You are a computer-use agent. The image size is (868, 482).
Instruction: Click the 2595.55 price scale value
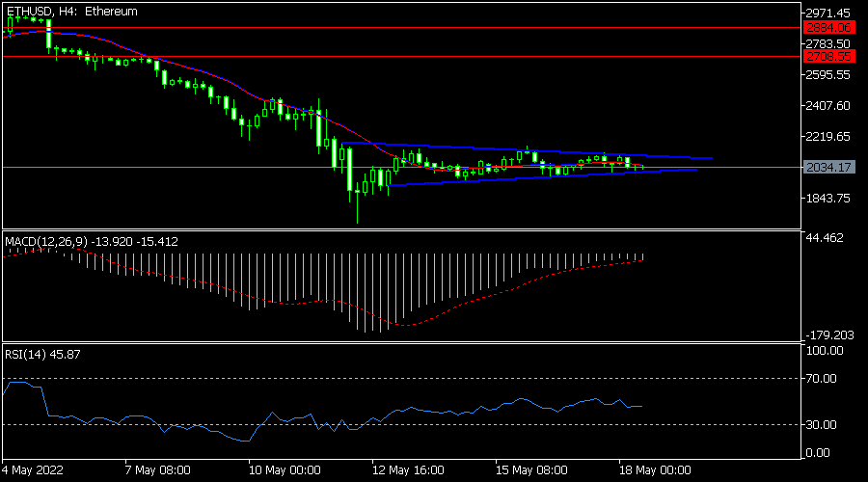point(827,74)
